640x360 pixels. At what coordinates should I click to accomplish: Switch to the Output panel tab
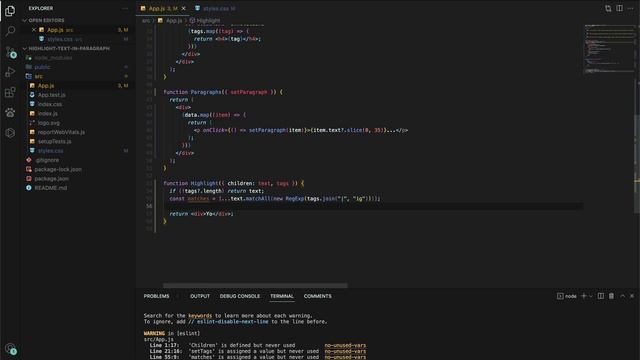pos(200,296)
